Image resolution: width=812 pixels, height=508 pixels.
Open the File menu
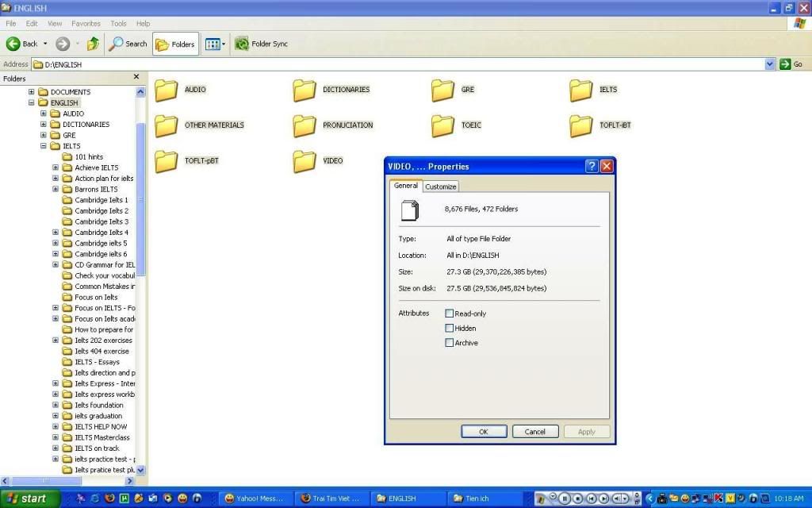click(x=11, y=23)
